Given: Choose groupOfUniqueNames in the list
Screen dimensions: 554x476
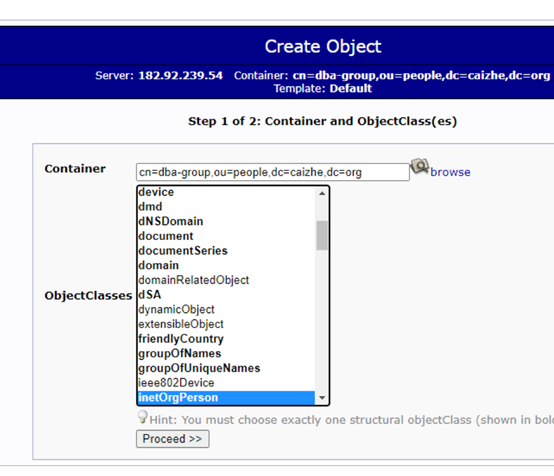Looking at the screenshot, I should (x=226, y=368).
